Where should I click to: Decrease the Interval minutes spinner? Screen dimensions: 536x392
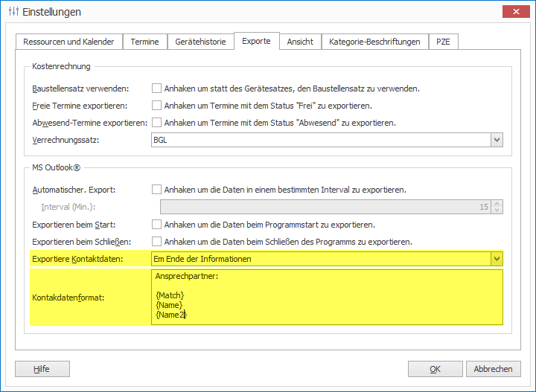click(497, 210)
